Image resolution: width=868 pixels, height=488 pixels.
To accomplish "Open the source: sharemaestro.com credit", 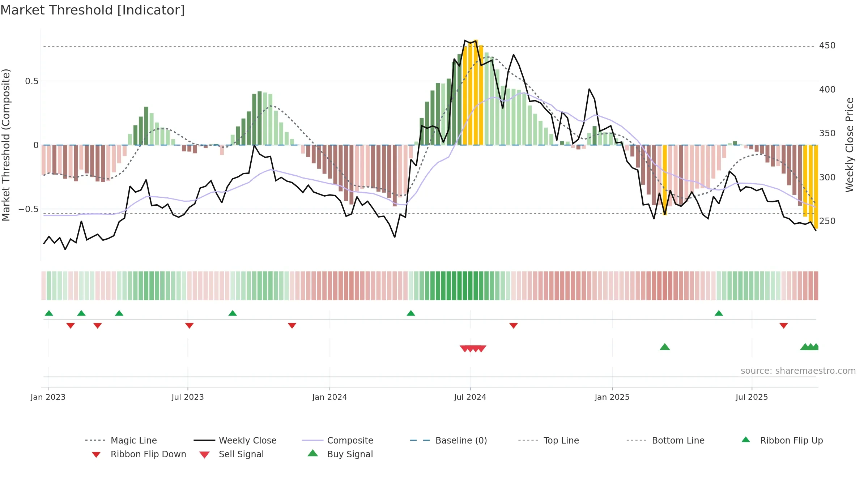I will pos(798,371).
